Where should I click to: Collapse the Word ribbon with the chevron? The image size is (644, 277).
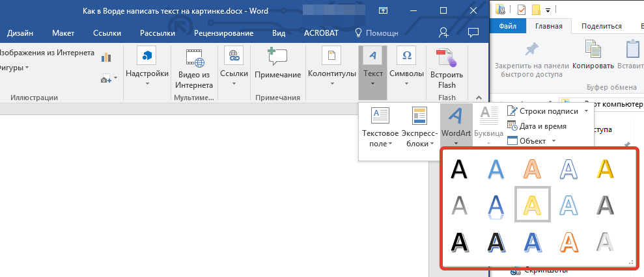click(x=479, y=97)
